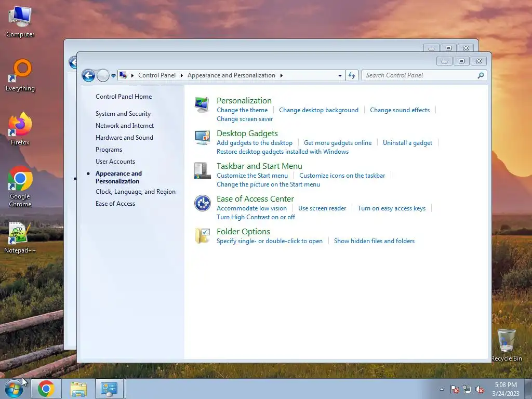The height and width of the screenshot is (399, 532).
Task: Click the greyed Forward navigation button
Action: click(103, 75)
